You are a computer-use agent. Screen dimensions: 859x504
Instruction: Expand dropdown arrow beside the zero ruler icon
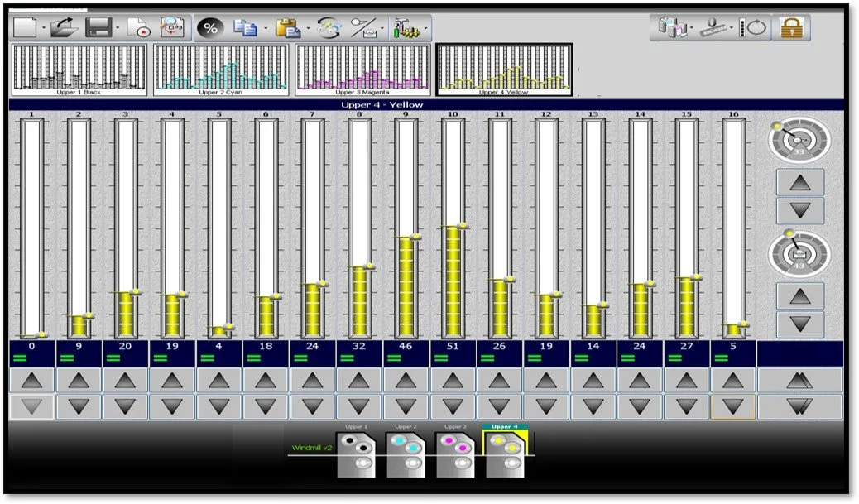(732, 28)
